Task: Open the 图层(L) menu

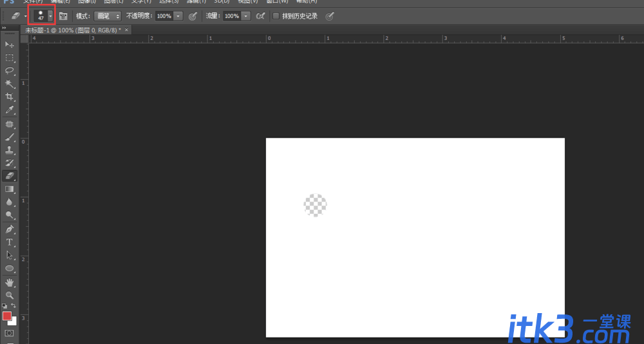Action: [x=113, y=2]
